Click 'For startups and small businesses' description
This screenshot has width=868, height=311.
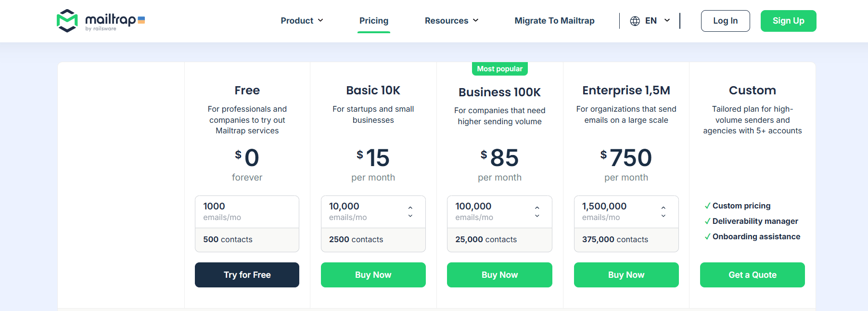[373, 115]
